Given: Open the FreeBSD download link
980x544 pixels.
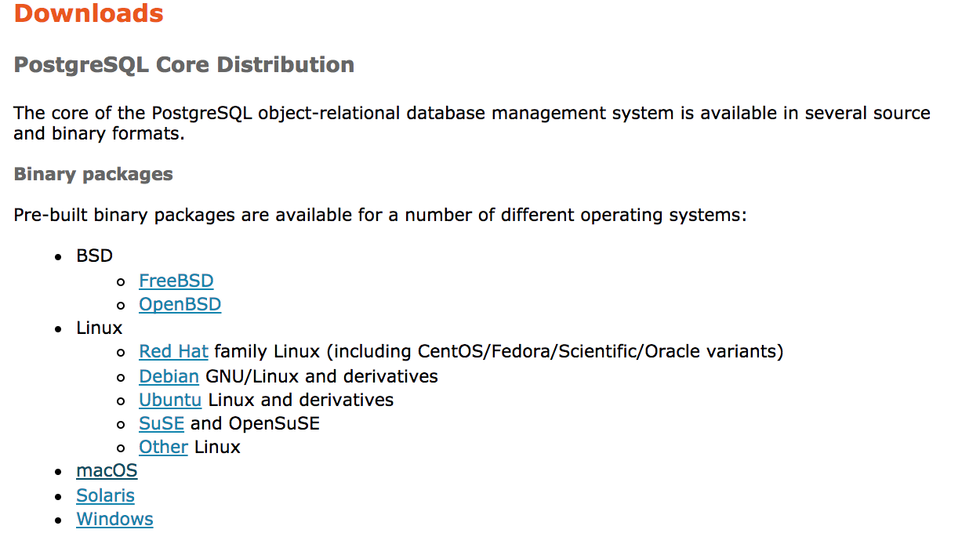Looking at the screenshot, I should (x=176, y=280).
